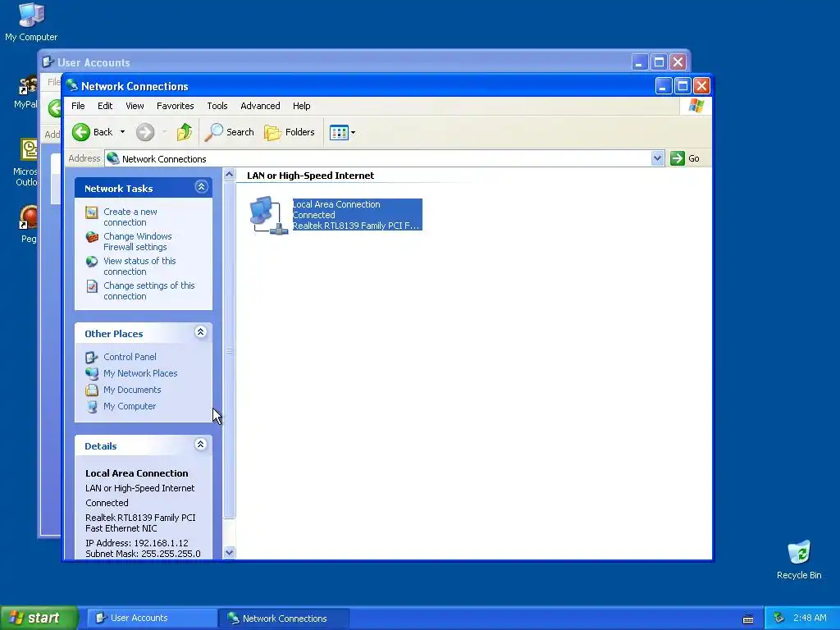Click the Start button
The image size is (840, 630).
click(38, 618)
